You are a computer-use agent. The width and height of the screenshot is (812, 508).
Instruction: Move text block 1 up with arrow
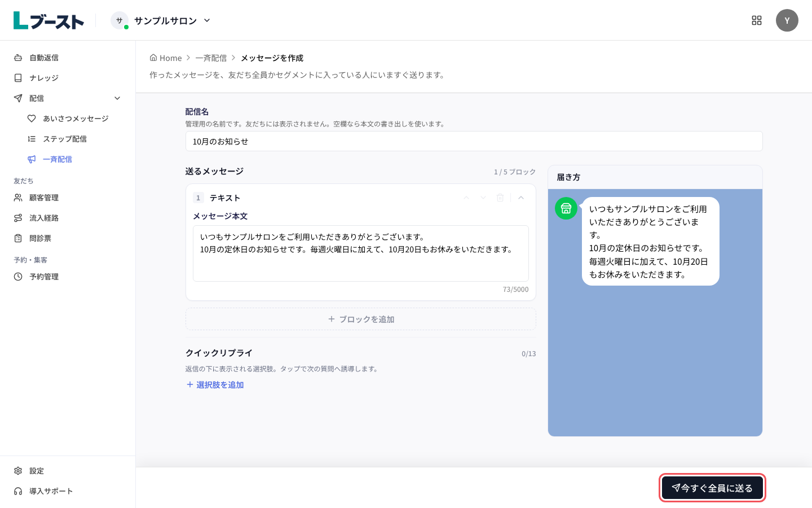click(466, 198)
